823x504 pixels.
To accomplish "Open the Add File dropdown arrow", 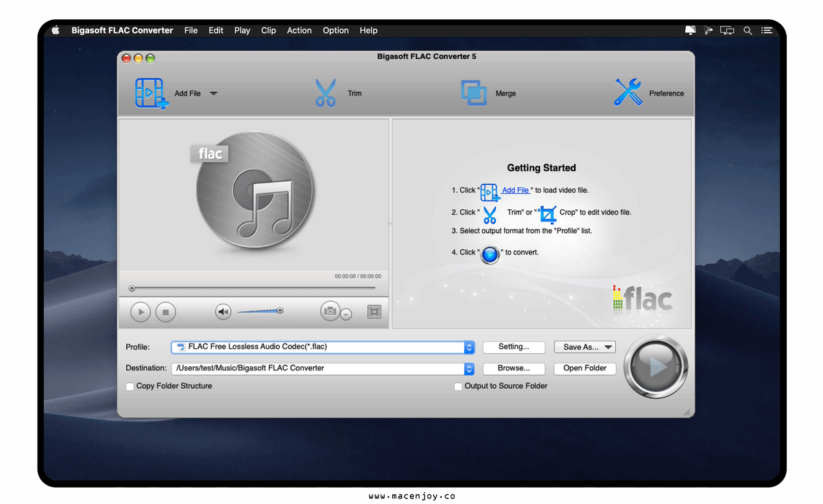I will [x=213, y=93].
